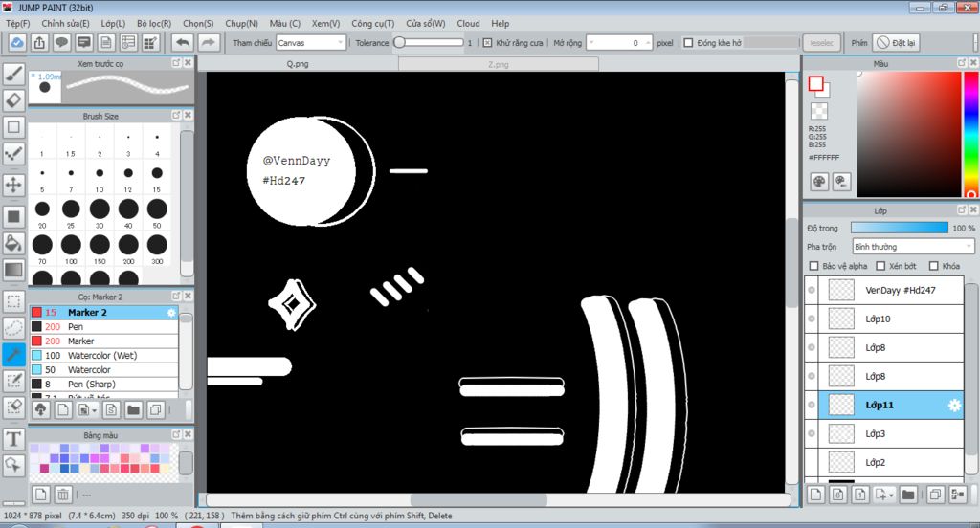Open the Tệp(F) menu
This screenshot has width=980, height=528.
[x=17, y=23]
